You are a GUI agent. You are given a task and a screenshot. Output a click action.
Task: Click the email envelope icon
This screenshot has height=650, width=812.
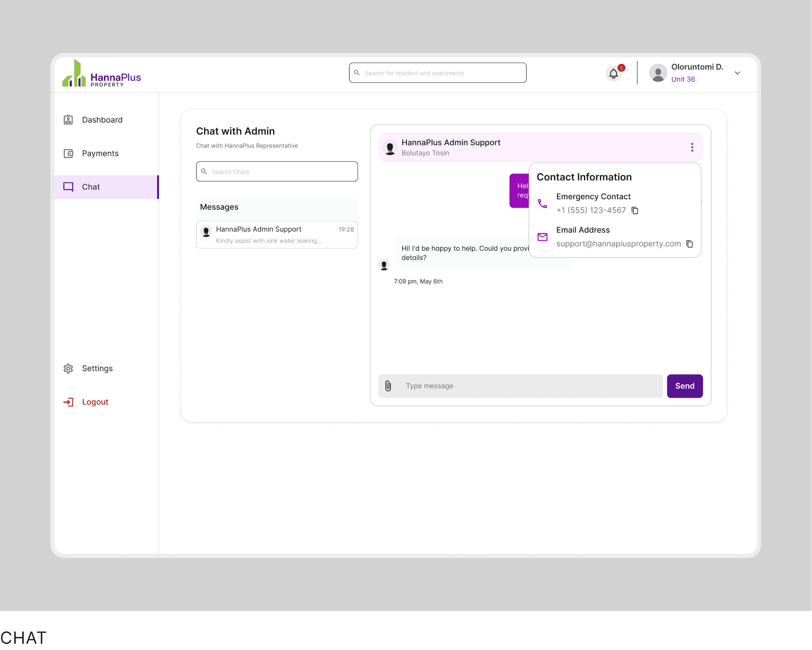[x=542, y=237]
